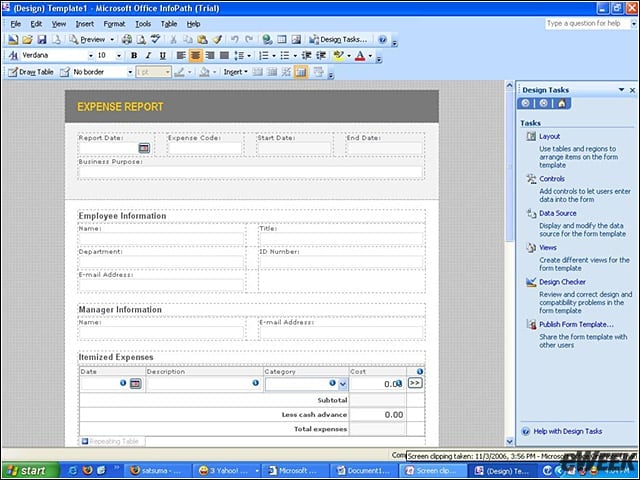
Task: Go back in the Design Tasks pane
Action: [x=526, y=103]
